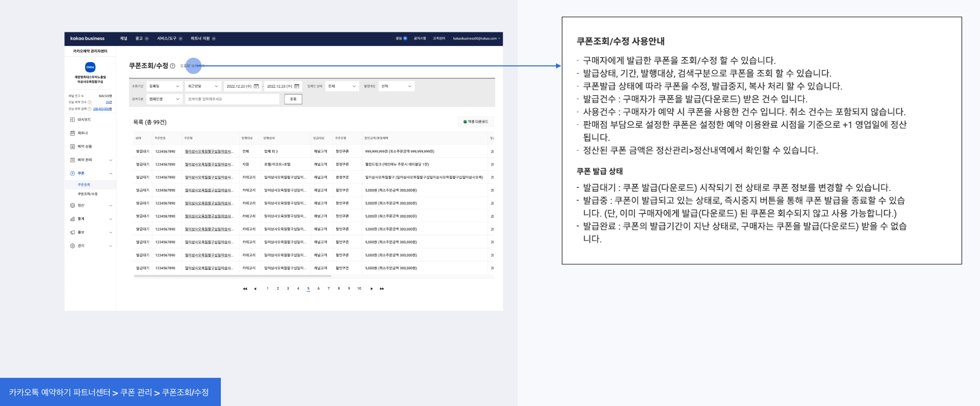
Task: Click the info icon next to 오늘 예약 건수
Action: coord(89,102)
